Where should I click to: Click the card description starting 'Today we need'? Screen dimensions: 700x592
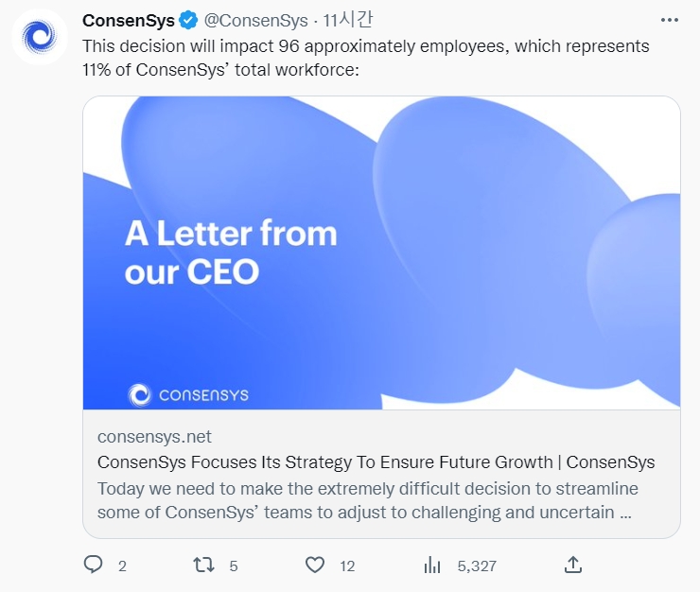pyautogui.click(x=367, y=501)
